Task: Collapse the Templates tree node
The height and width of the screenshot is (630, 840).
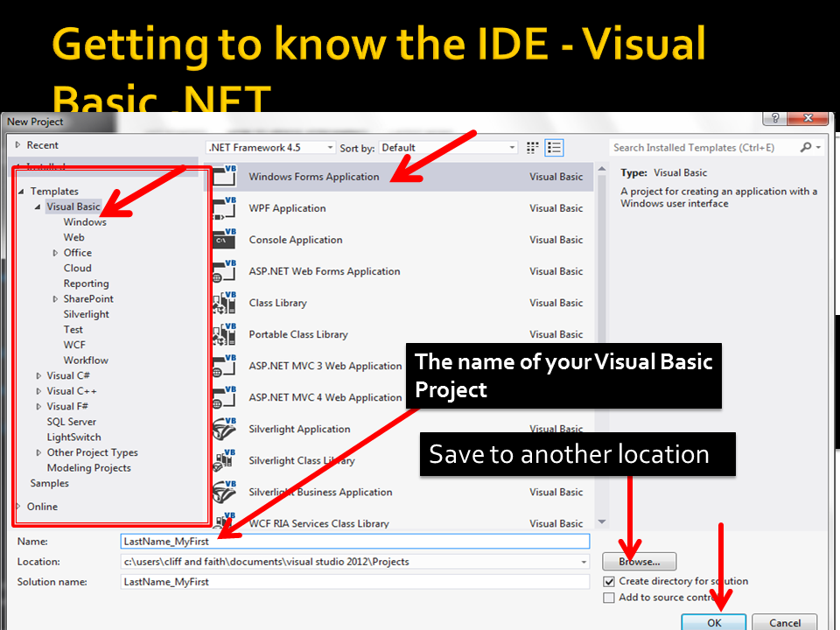Action: tap(21, 192)
